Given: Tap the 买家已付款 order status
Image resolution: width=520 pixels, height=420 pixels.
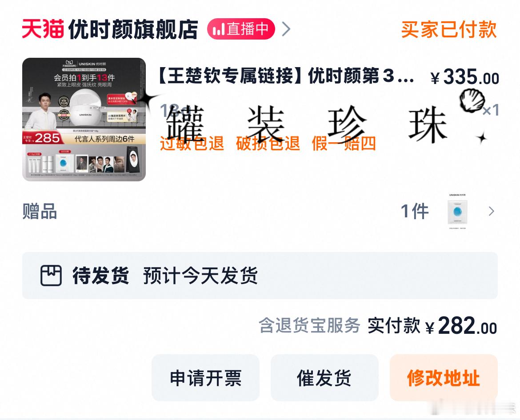Looking at the screenshot, I should (449, 29).
